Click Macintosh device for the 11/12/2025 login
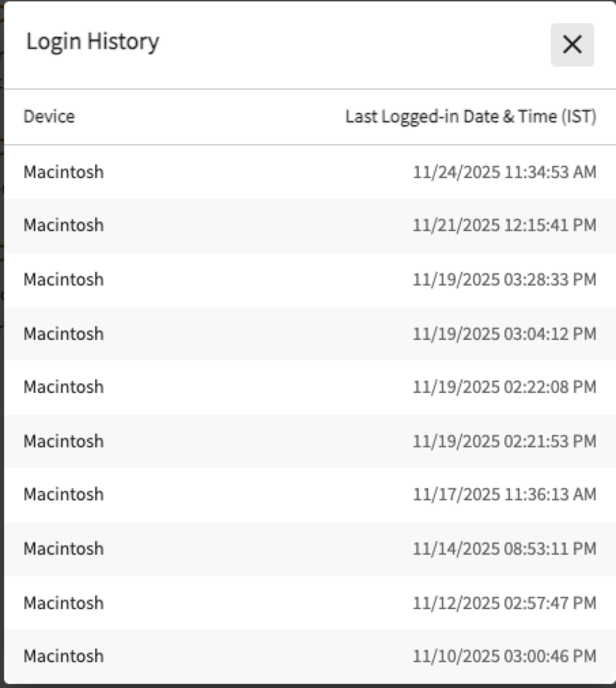616x688 pixels. tap(64, 603)
